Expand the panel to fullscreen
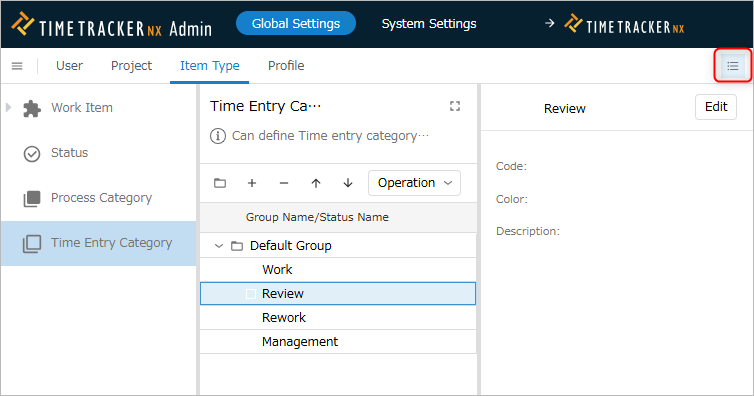The width and height of the screenshot is (754, 396). (x=455, y=106)
